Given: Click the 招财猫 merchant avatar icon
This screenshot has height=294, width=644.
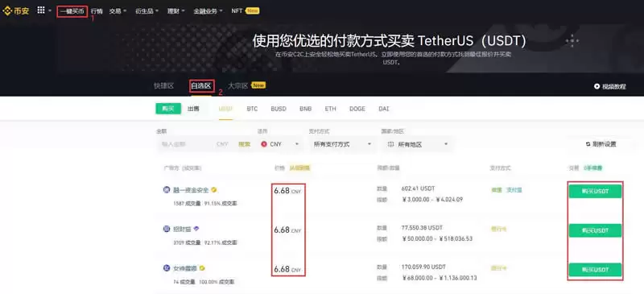Looking at the screenshot, I should 167,229.
